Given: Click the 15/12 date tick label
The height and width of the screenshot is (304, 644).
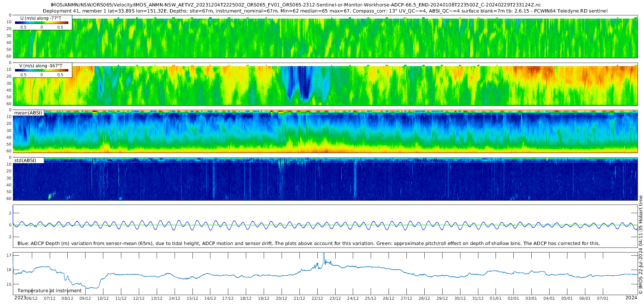Looking at the screenshot, I should click(192, 298).
